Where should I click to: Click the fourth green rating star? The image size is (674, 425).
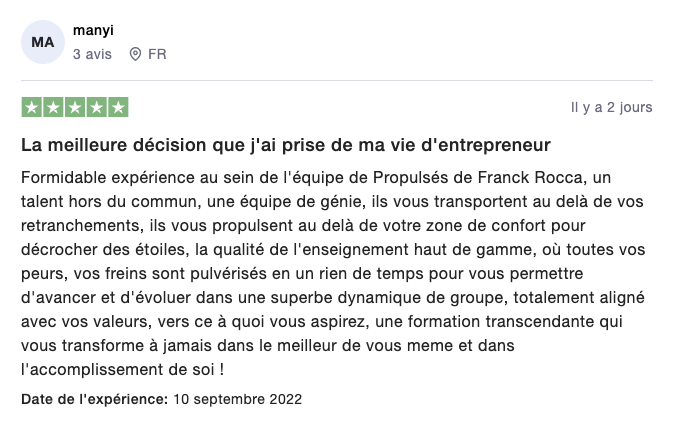(x=97, y=107)
